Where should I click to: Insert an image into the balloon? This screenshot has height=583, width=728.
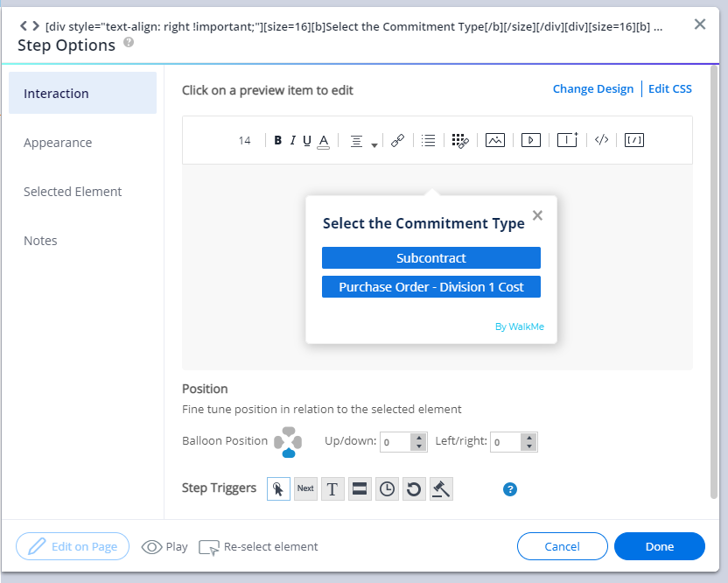pos(495,140)
